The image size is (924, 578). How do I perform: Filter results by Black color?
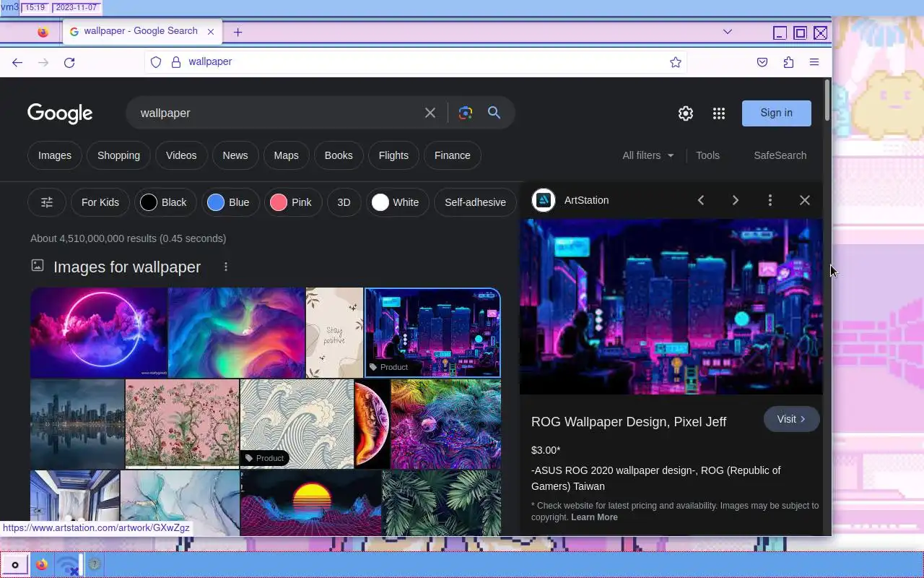(x=165, y=202)
